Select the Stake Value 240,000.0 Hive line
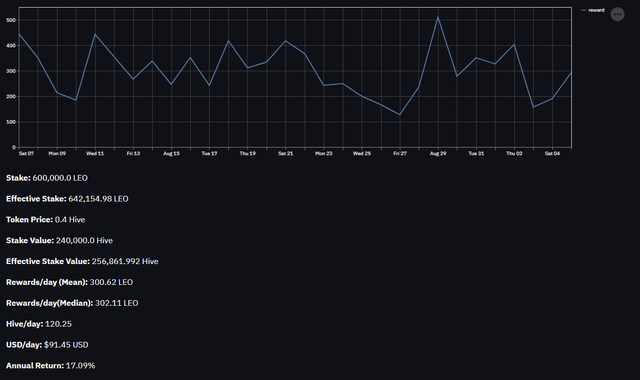Screen dimensions: 640x380 tap(60, 240)
